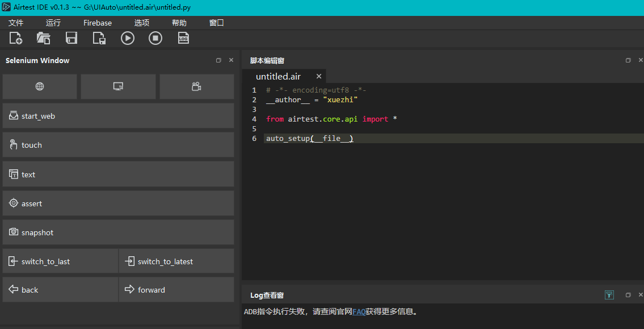The image size is (644, 329).
Task: Float the Log查看窗 panel
Action: point(628,295)
